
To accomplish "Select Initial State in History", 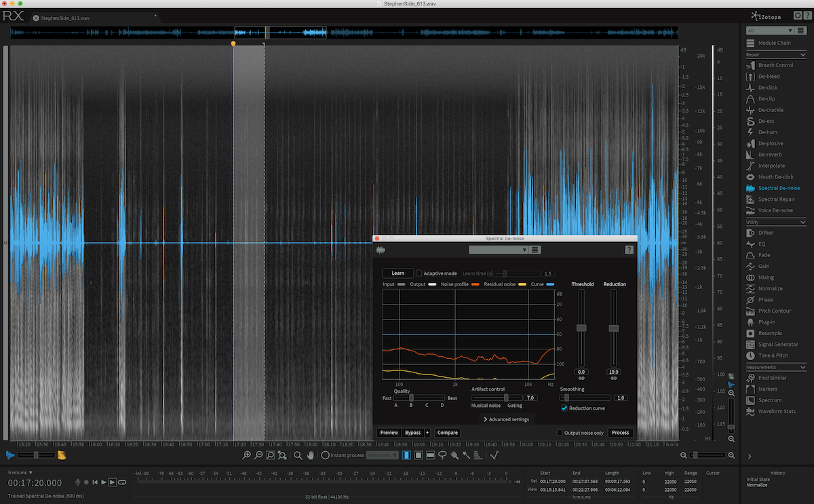I will click(758, 479).
